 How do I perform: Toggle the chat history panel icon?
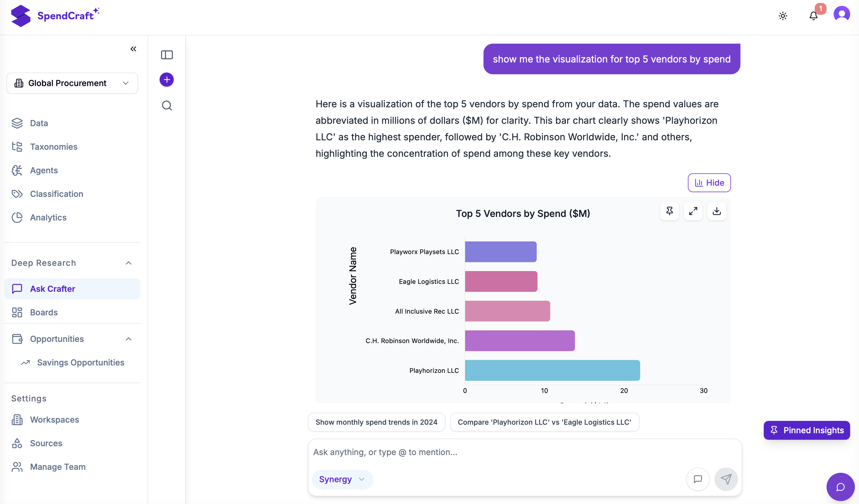[x=167, y=55]
